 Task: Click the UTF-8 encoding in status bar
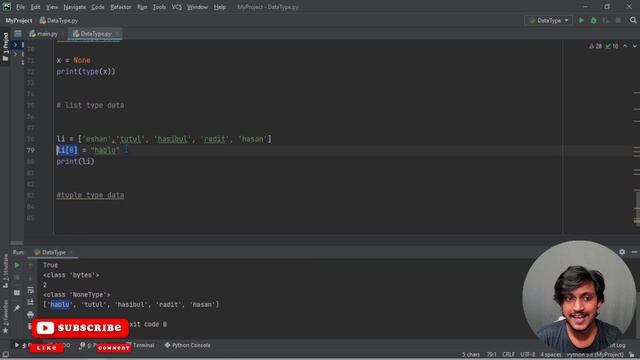tap(527, 355)
